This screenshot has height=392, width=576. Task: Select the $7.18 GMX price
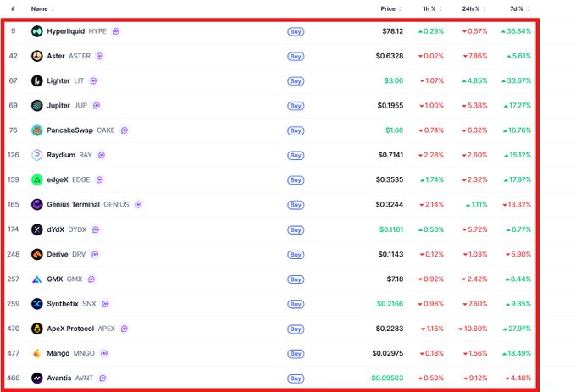pos(395,279)
